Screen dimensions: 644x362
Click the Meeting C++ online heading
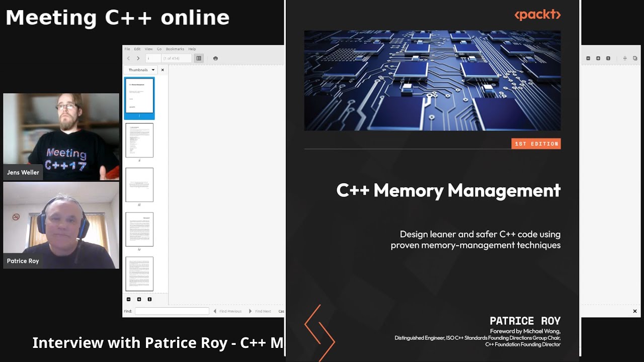[x=117, y=18]
